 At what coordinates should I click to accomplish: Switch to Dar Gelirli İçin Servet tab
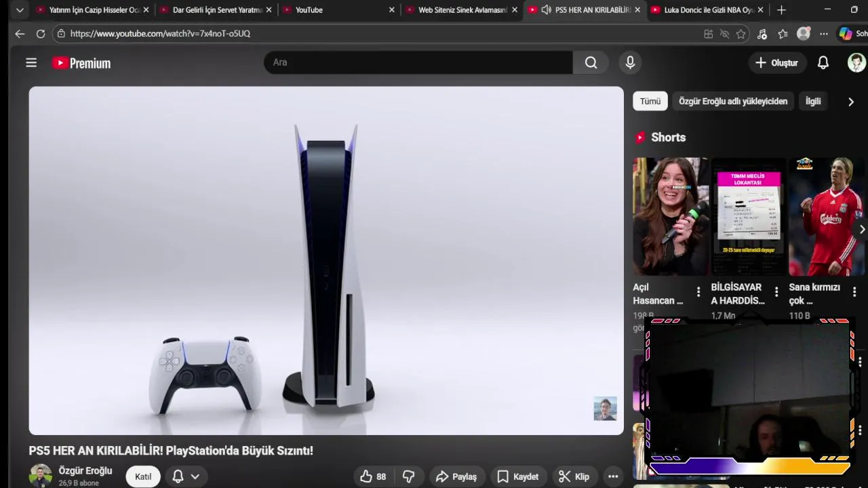[x=216, y=10]
